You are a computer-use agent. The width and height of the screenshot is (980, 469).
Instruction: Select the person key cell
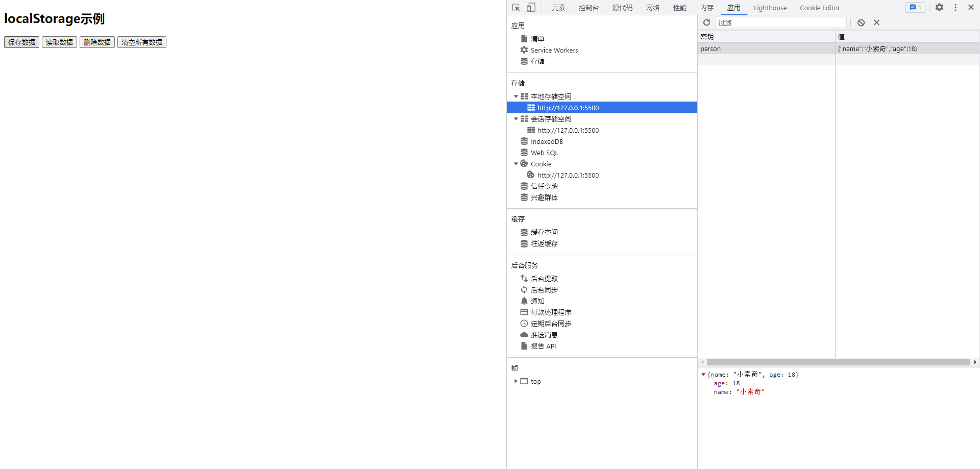point(766,48)
